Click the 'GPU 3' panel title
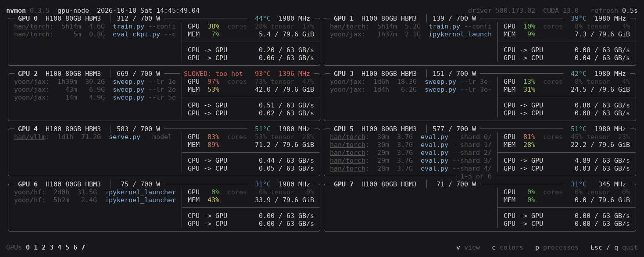Viewport: 644px width, 257px height. click(344, 74)
